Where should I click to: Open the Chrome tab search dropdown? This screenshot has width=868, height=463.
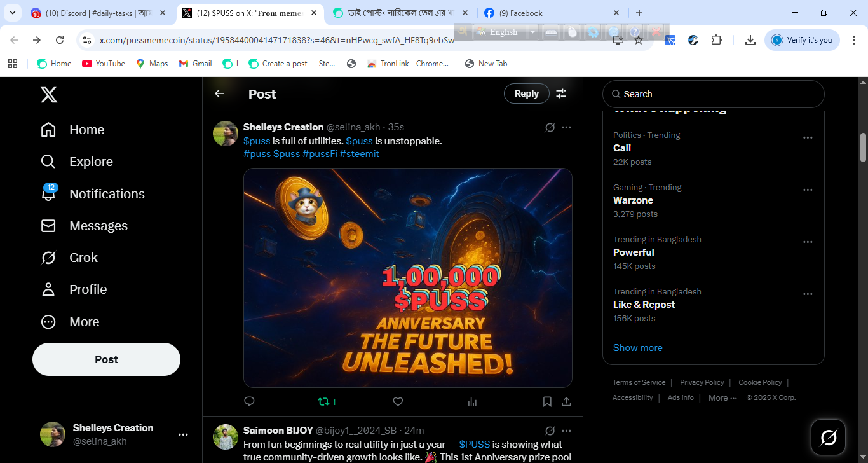[x=13, y=13]
